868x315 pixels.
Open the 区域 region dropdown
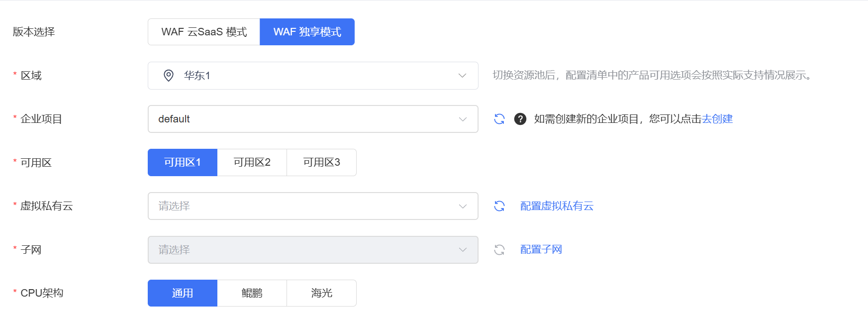[x=313, y=76]
